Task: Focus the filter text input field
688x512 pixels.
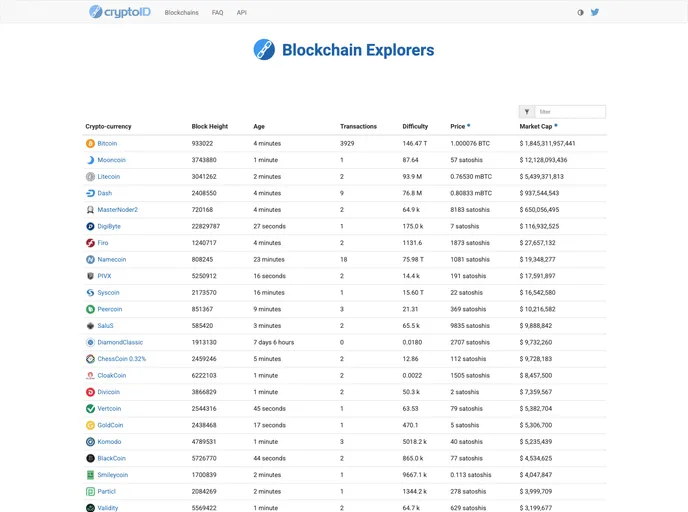Action: [x=569, y=112]
